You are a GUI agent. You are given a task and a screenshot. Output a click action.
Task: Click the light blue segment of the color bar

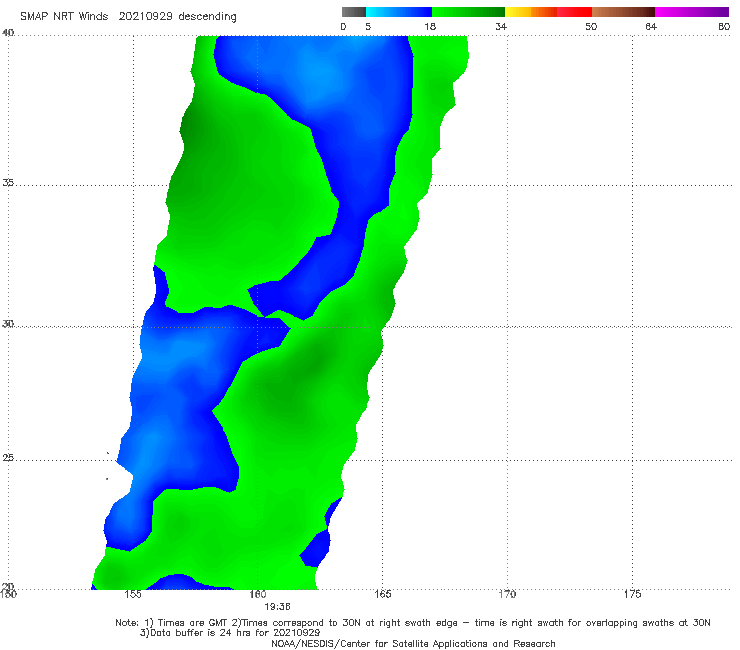(x=399, y=12)
